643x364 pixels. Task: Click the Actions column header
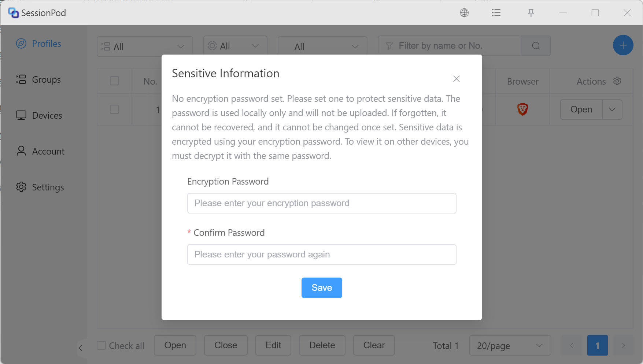591,81
